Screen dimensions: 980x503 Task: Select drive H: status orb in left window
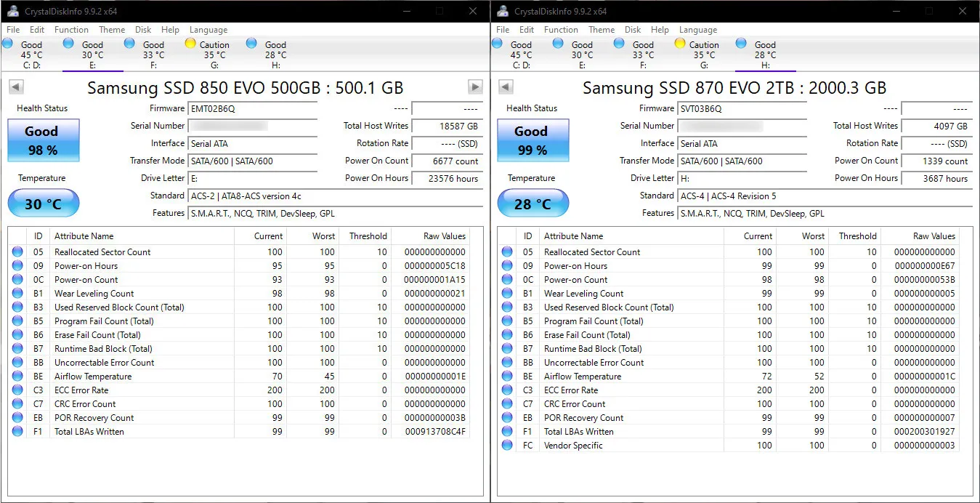tap(251, 44)
